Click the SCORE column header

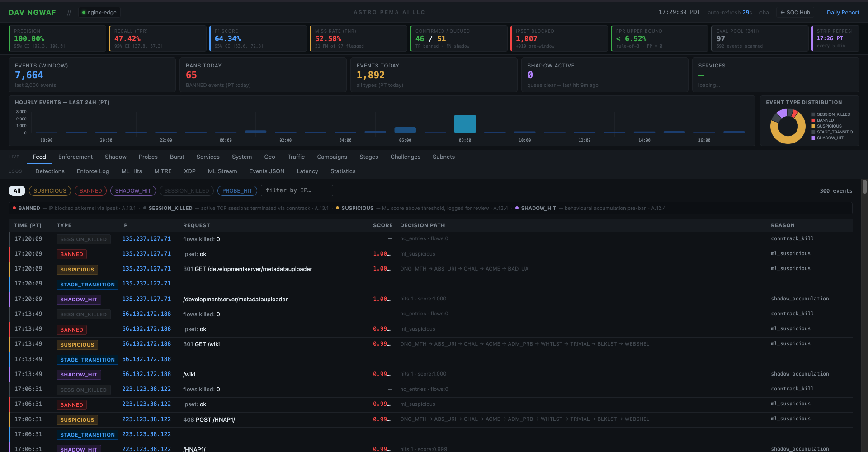pyautogui.click(x=382, y=225)
